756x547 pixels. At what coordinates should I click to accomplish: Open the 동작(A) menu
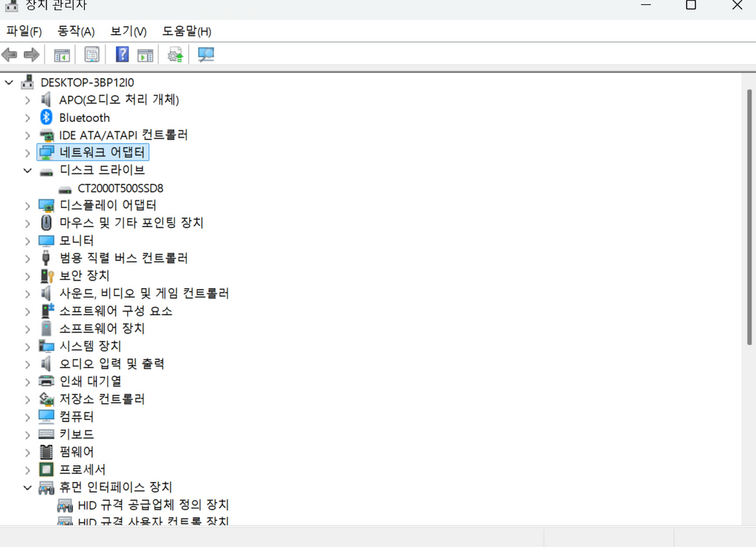[74, 31]
